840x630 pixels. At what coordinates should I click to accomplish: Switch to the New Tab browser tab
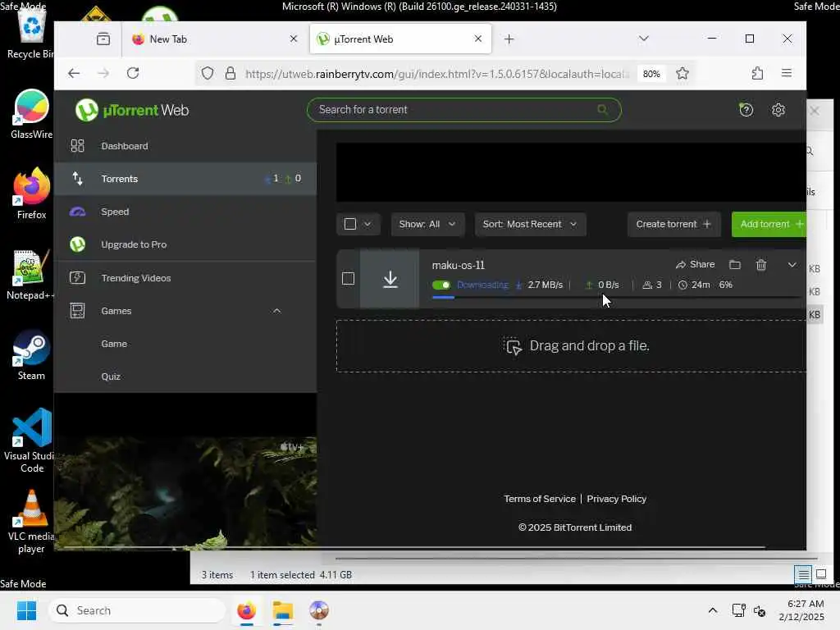click(x=214, y=39)
